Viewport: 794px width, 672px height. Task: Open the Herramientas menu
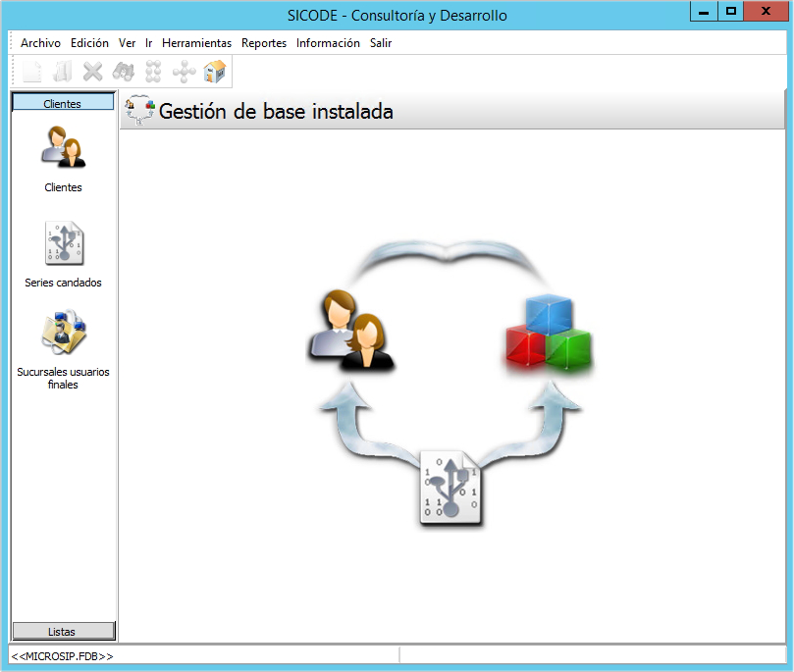196,43
